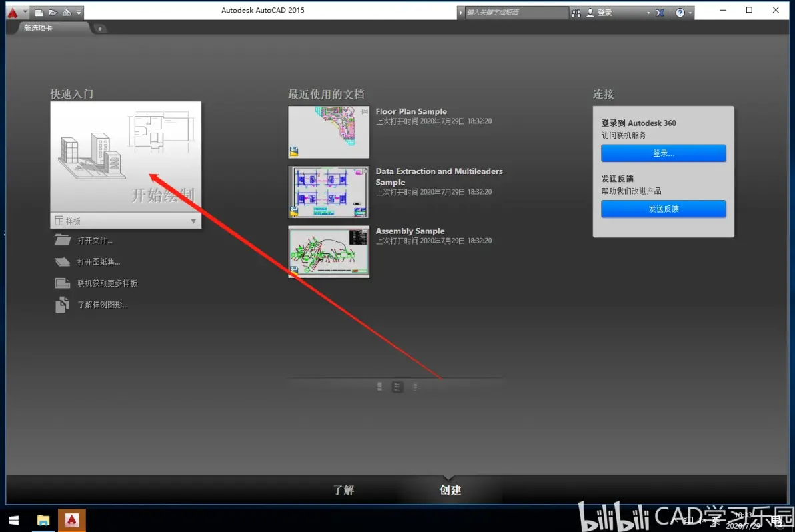Expand the Quick Access toolbar customize dropdown

pyautogui.click(x=79, y=13)
